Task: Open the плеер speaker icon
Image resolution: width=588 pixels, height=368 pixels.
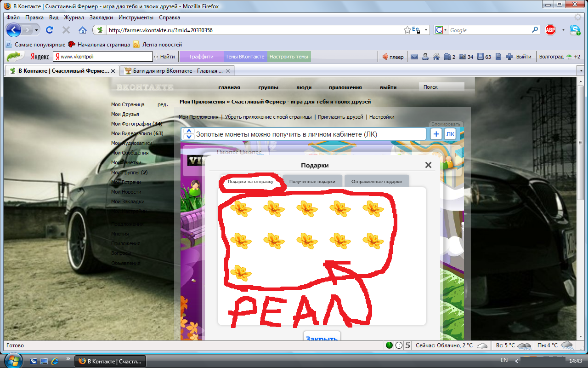Action: click(385, 57)
